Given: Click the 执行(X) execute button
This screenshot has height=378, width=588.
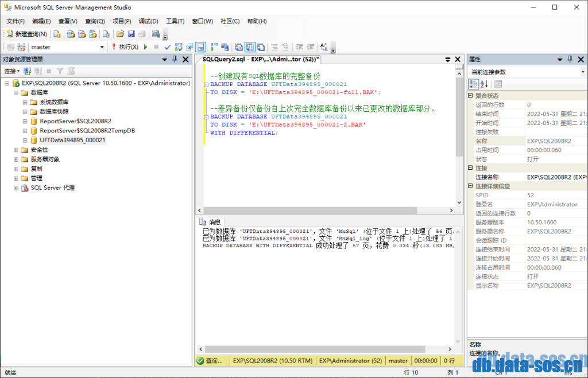Looking at the screenshot, I should [125, 47].
